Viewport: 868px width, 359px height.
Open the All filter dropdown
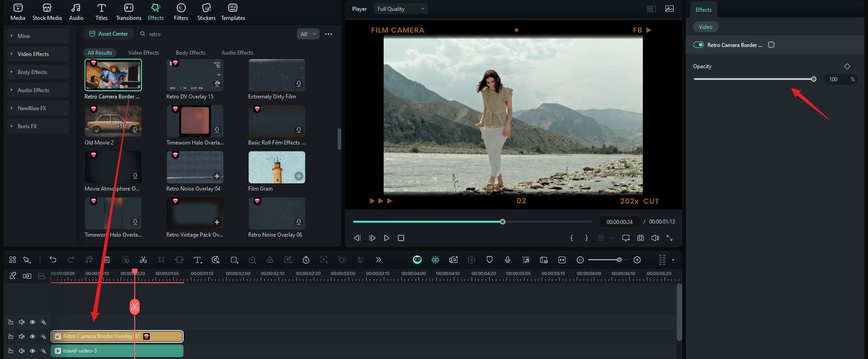[308, 34]
